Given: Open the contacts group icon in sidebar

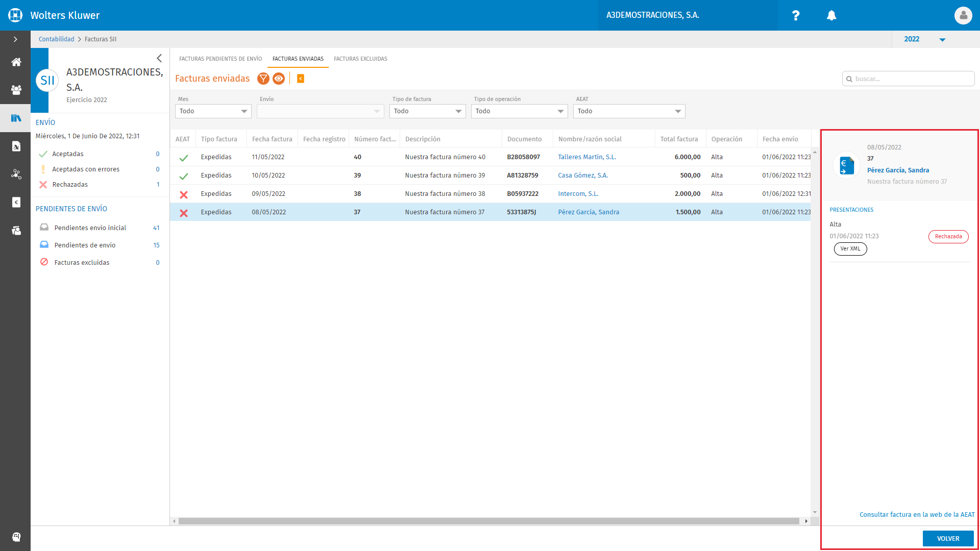Looking at the screenshot, I should [x=16, y=90].
